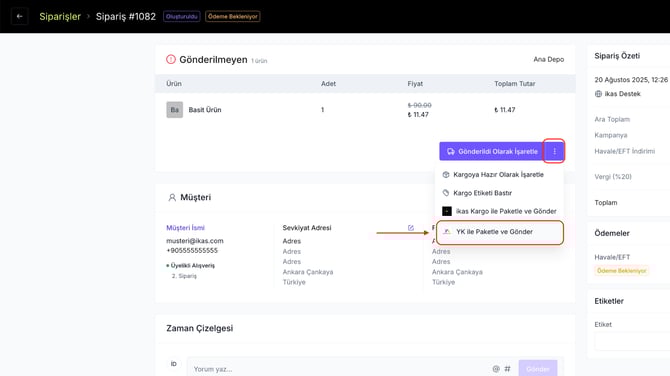Click the red Gönderilmeyen warning icon
Screen dimensions: 670x376
click(x=170, y=59)
